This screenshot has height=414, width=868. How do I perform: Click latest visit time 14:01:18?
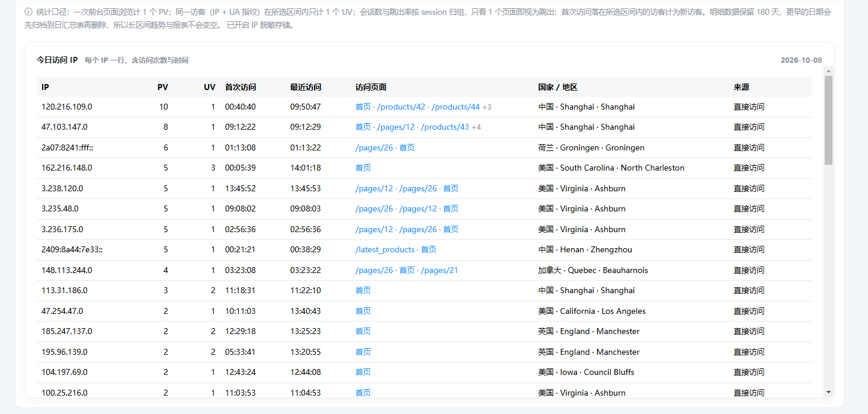306,168
